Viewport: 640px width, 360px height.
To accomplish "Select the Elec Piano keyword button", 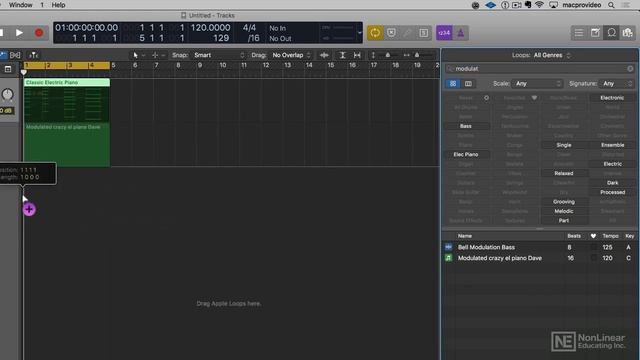I will click(x=466, y=155).
